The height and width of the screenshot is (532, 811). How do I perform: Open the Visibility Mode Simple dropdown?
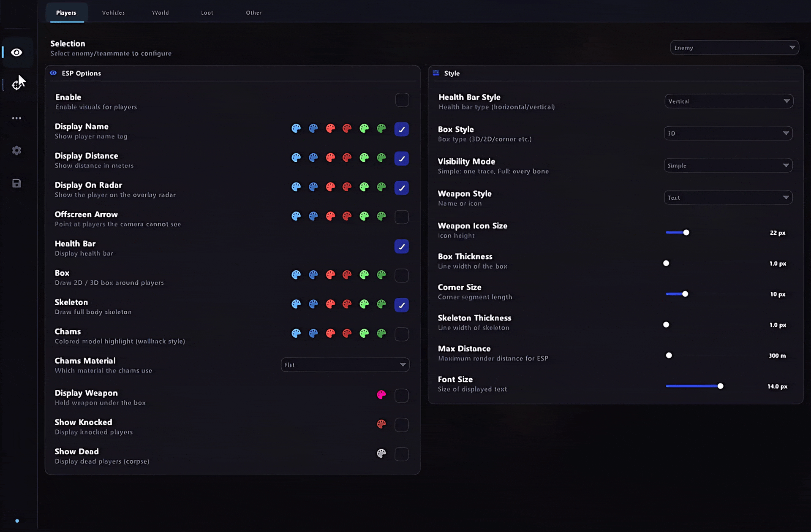(728, 166)
